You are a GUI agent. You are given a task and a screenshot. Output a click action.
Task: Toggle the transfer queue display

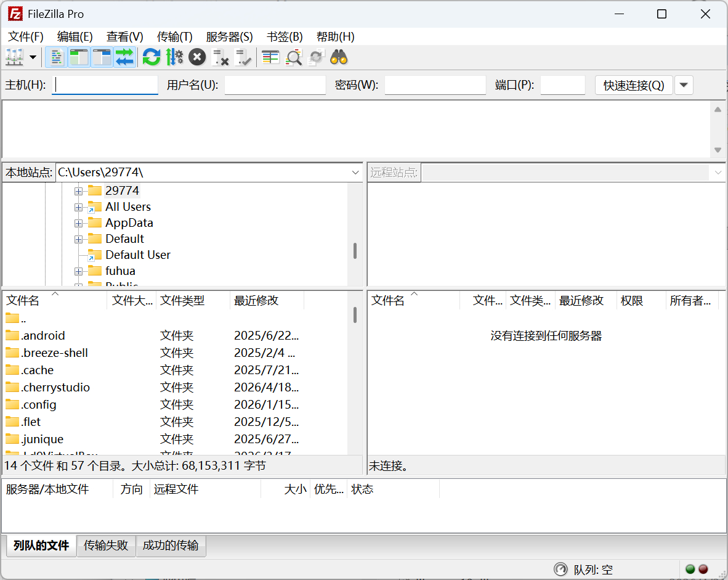click(124, 57)
